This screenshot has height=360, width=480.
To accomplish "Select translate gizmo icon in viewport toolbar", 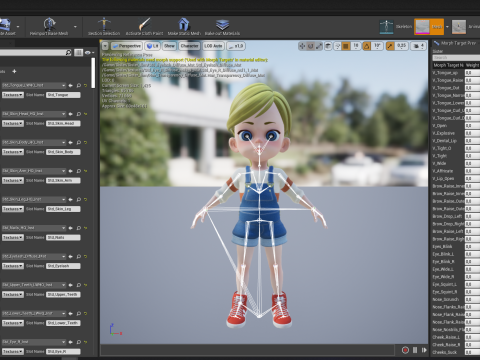I will click(x=302, y=46).
